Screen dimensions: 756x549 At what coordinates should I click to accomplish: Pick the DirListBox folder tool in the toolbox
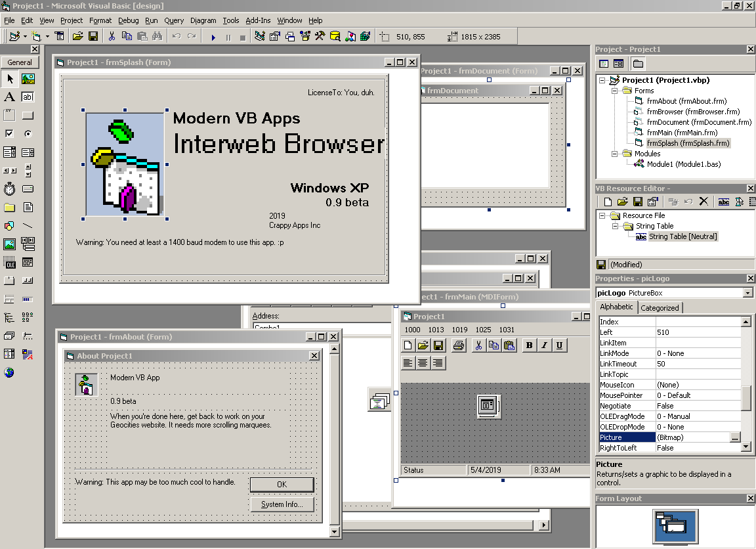tap(9, 208)
